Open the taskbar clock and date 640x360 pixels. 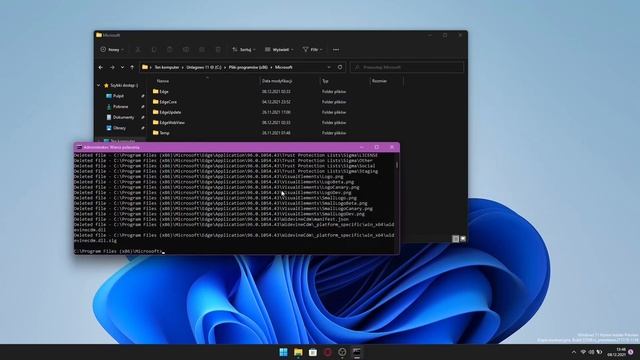tap(616, 352)
